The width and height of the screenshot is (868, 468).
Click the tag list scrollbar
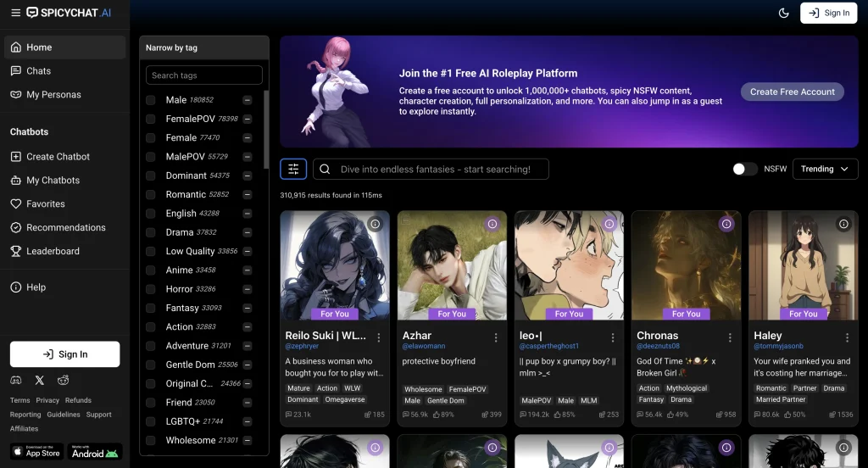(x=266, y=129)
